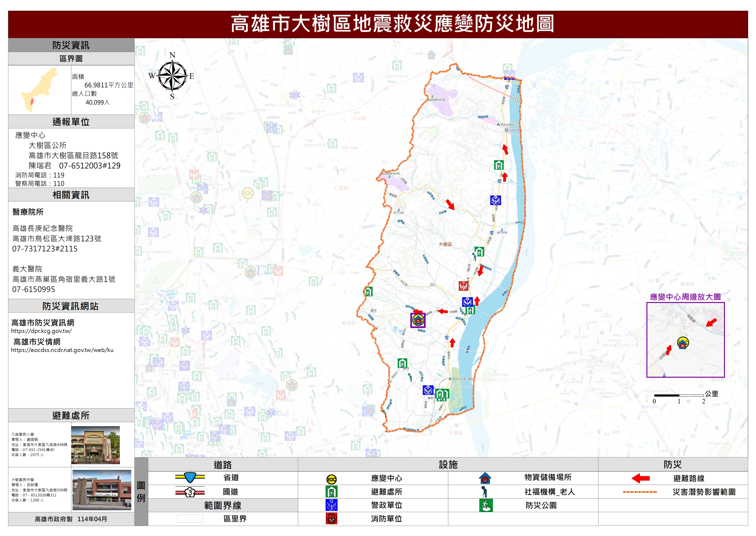Open the dpr.kcg.gov.tw disaster info link

pyautogui.click(x=41, y=331)
